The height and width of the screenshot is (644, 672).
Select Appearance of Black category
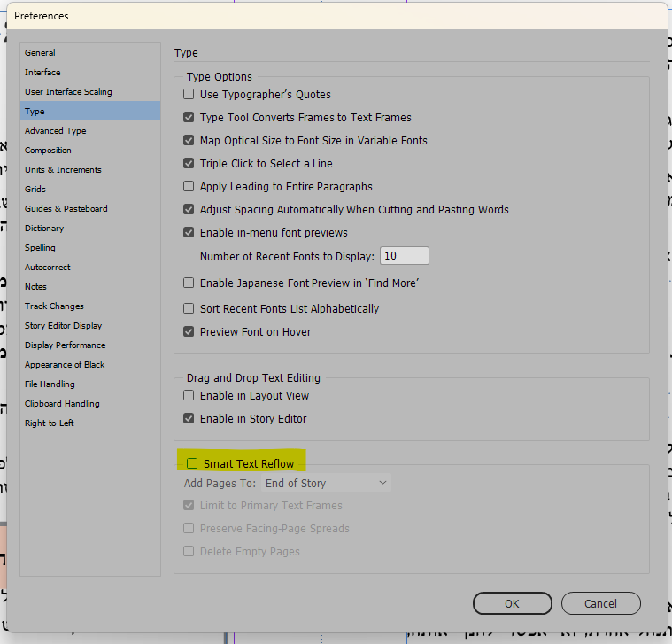[x=90, y=365]
